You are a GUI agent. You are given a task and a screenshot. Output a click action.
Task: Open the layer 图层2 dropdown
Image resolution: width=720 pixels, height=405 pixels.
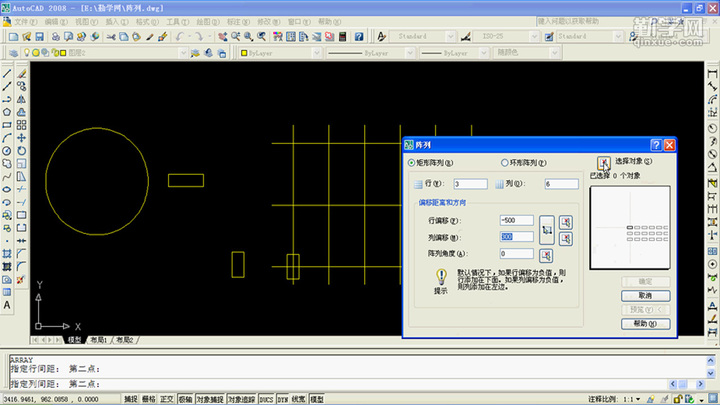point(183,53)
